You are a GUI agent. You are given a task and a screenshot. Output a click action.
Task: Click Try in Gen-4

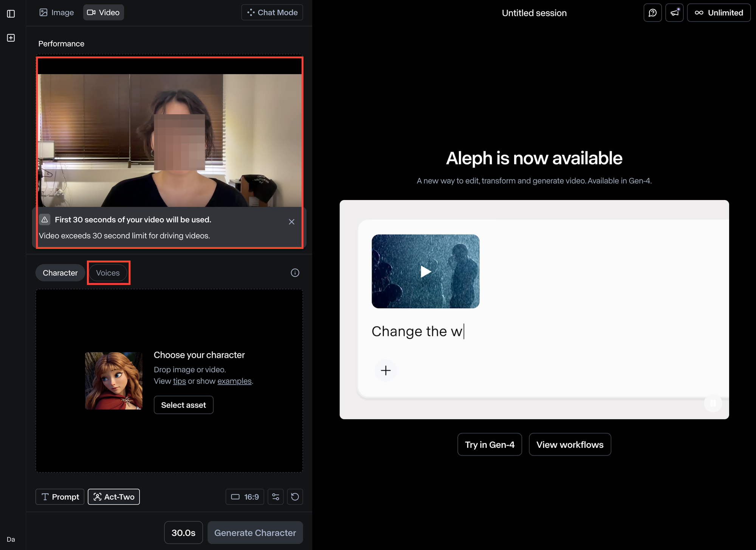(x=490, y=444)
